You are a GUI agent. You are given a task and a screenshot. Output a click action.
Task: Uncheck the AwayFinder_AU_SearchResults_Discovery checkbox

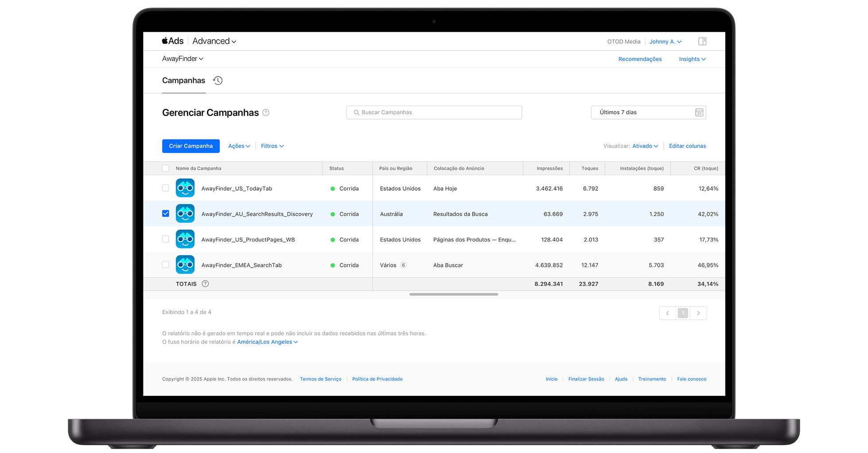(166, 214)
